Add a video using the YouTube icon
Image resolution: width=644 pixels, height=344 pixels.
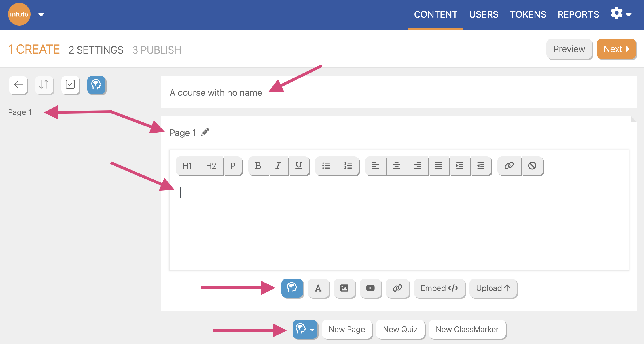pyautogui.click(x=370, y=288)
